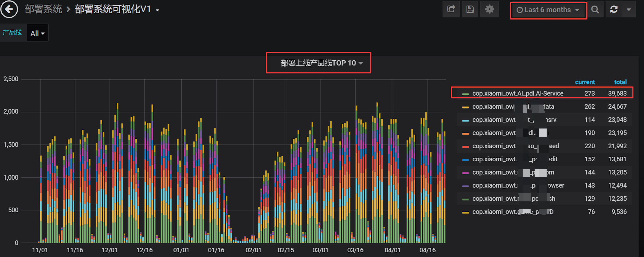Click the 262 current value
This screenshot has width=644, height=257.
pyautogui.click(x=590, y=106)
